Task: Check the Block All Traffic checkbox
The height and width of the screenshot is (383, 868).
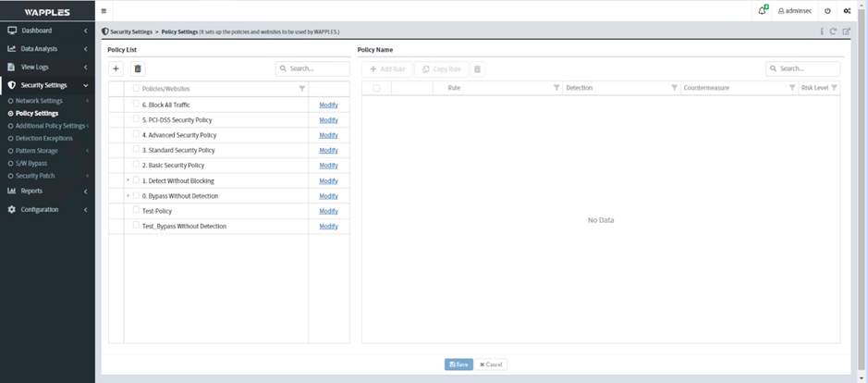Action: click(136, 105)
